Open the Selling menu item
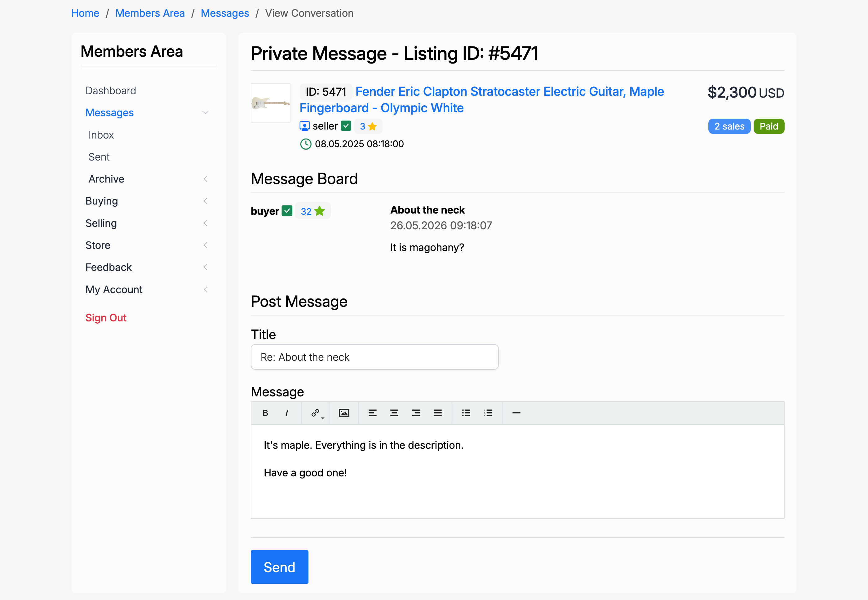 pos(101,223)
